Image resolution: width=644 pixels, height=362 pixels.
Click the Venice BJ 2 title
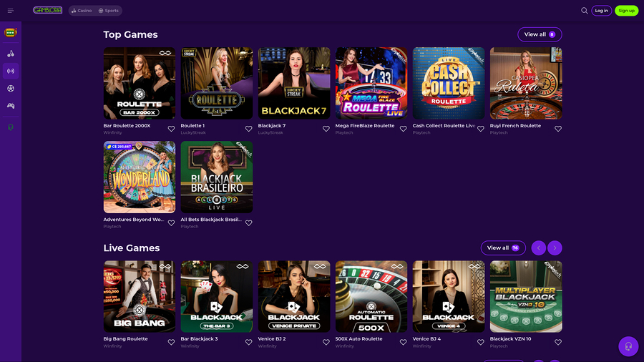272,339
